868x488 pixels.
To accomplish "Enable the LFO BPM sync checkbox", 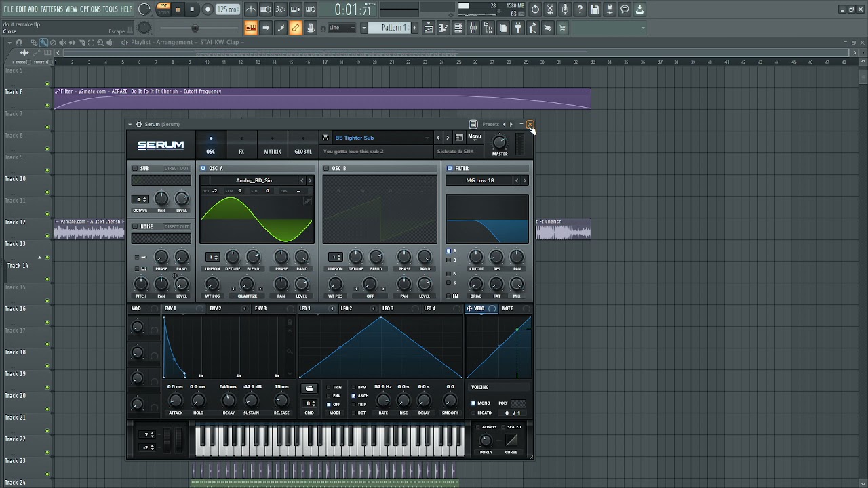I will (x=353, y=388).
